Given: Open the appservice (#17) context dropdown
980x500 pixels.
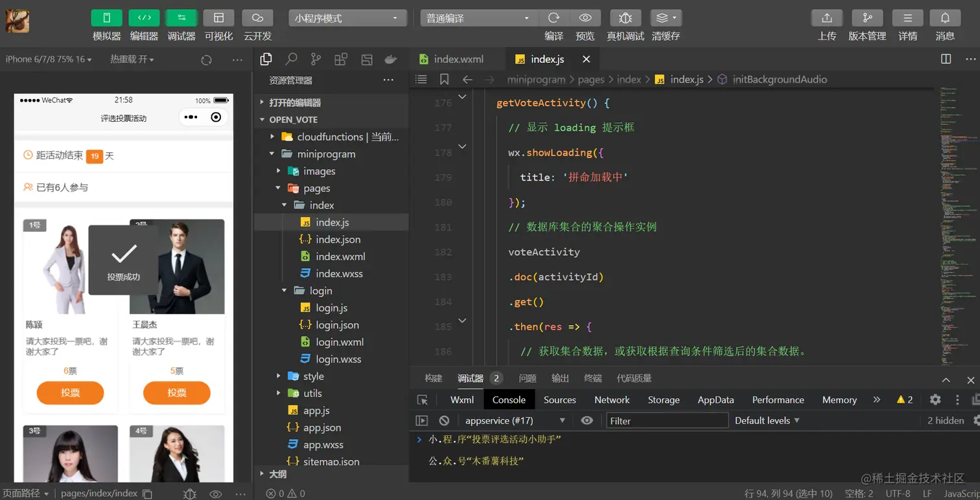Looking at the screenshot, I should [x=515, y=420].
